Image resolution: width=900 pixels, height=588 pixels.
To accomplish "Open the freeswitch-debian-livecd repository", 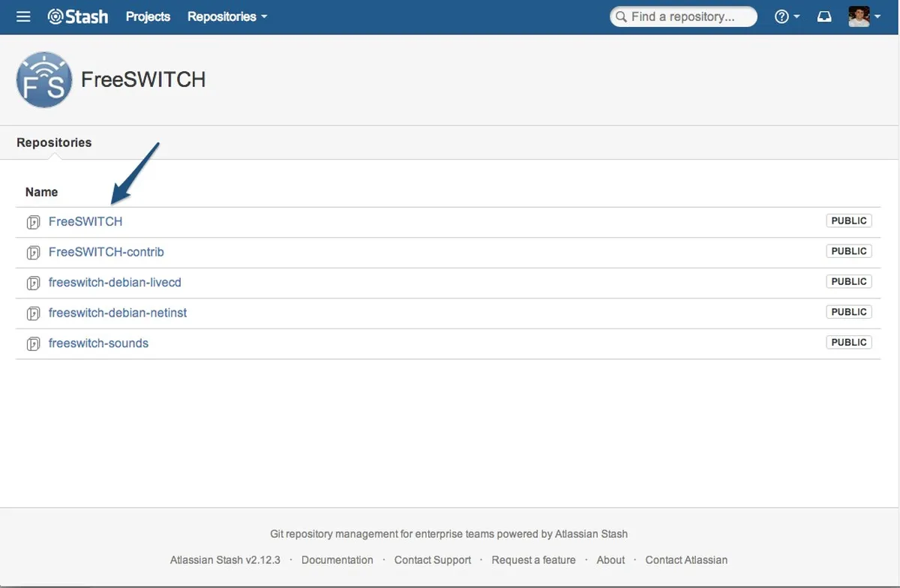I will coord(115,283).
